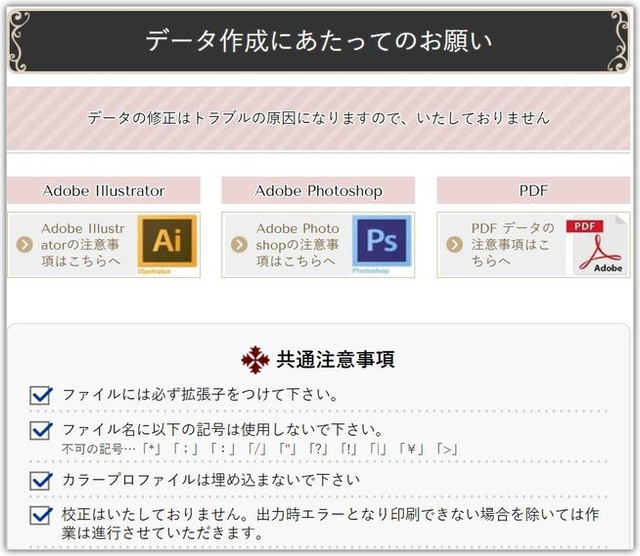This screenshot has height=556, width=640.
Task: Click the arrow icon beside Illustrator notes link
Action: [x=24, y=245]
